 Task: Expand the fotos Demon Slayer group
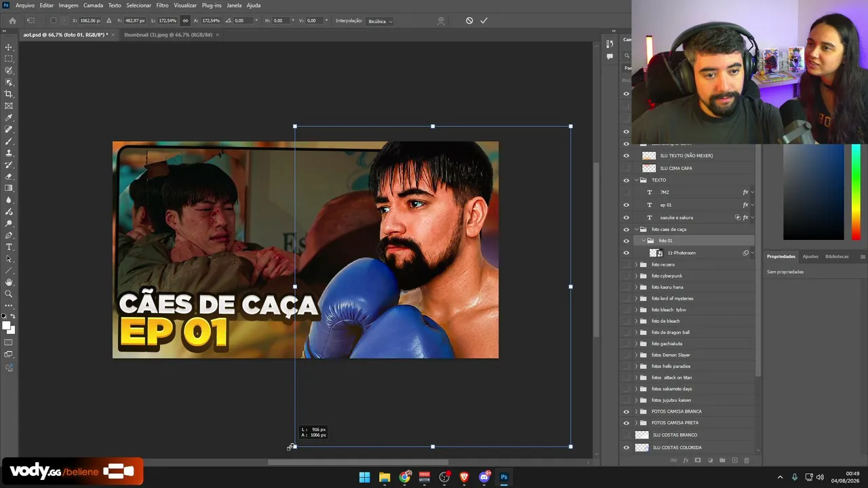pyautogui.click(x=636, y=355)
